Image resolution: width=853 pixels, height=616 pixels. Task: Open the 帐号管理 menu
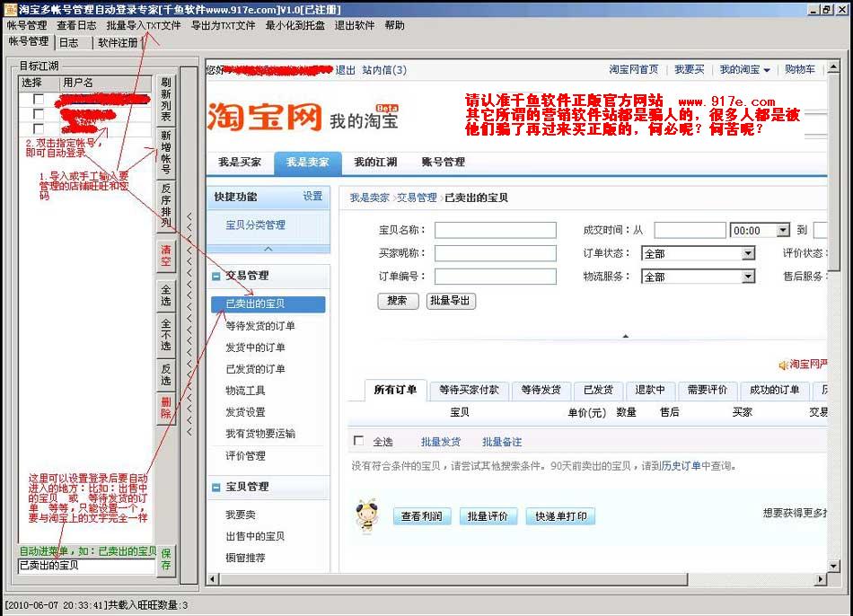tap(27, 25)
